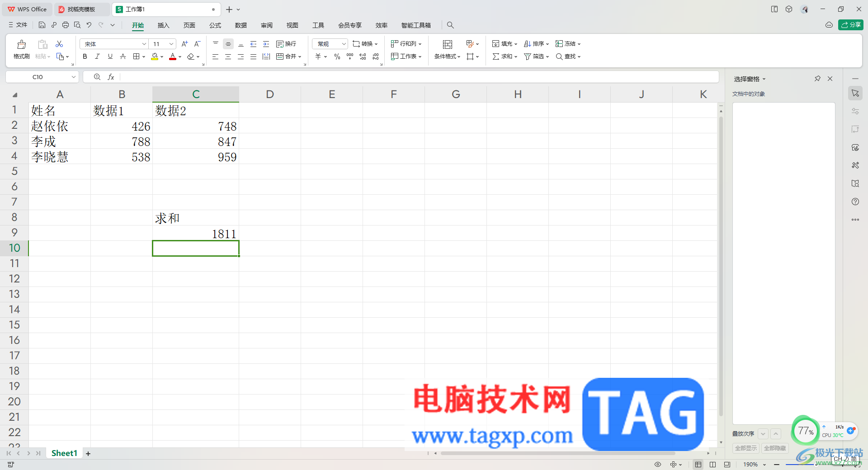Align text to the left horizontally
This screenshot has height=470, width=868.
click(216, 56)
